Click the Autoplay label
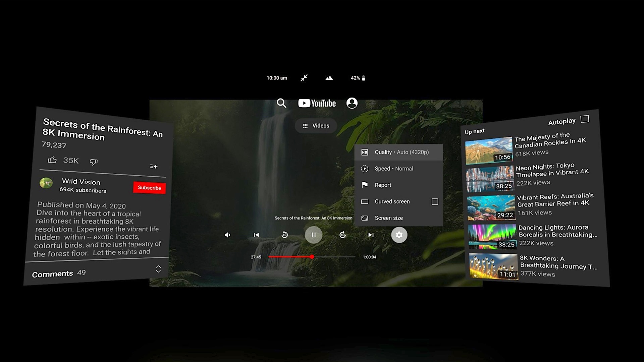This screenshot has width=644, height=362. click(562, 121)
